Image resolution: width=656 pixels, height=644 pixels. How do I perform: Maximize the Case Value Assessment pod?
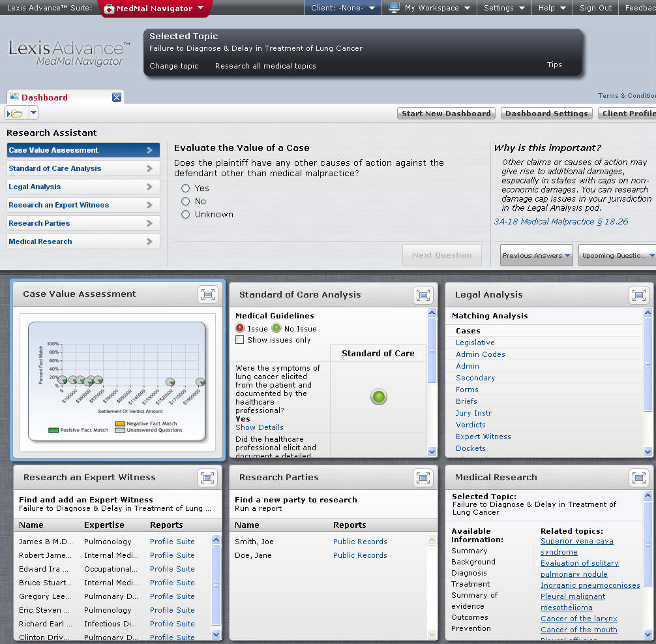208,294
